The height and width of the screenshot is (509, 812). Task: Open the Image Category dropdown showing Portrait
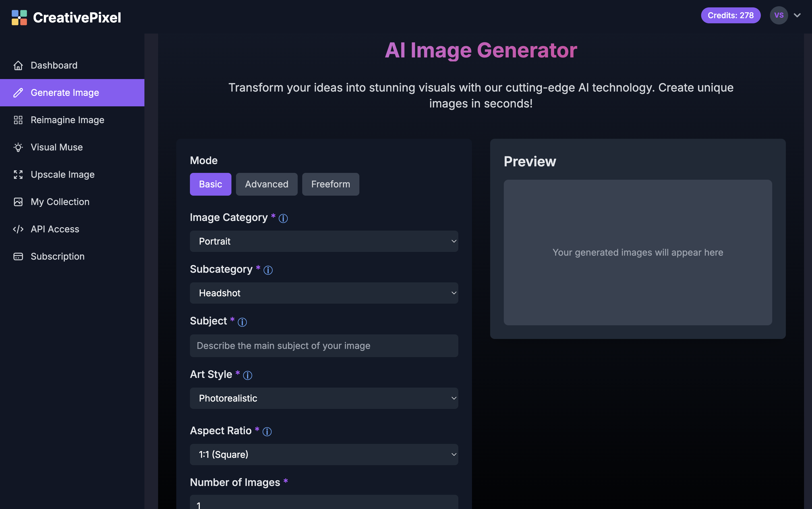click(x=324, y=241)
